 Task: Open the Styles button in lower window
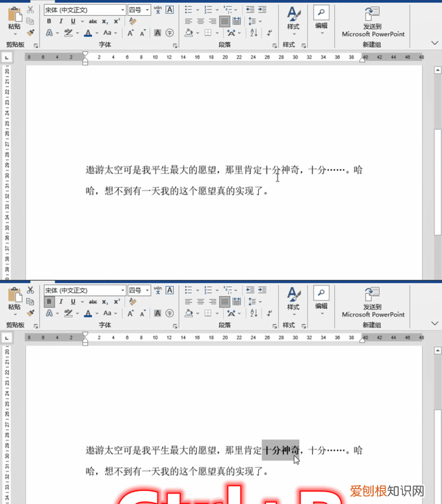(x=294, y=302)
